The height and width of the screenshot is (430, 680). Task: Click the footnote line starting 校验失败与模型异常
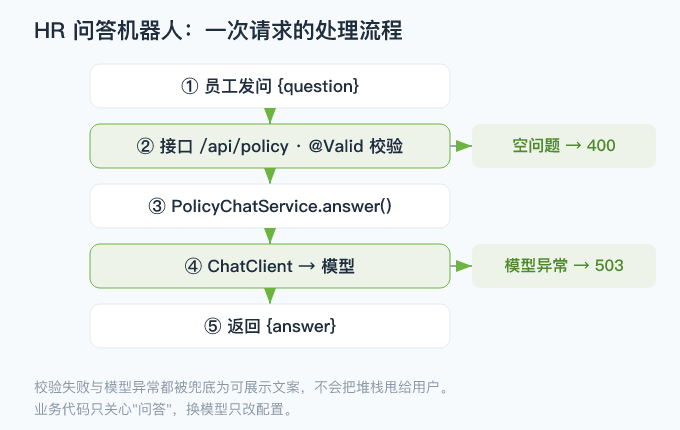pyautogui.click(x=241, y=387)
